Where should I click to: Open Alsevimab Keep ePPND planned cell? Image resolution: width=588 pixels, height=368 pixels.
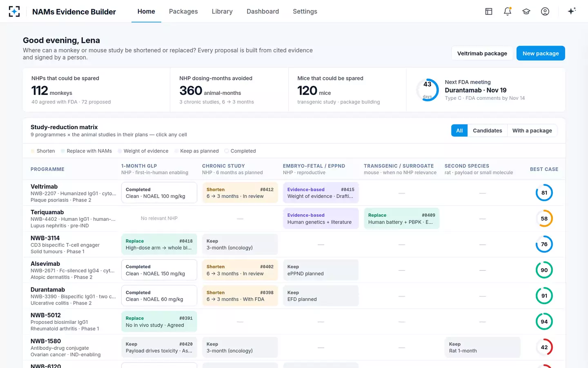click(x=321, y=270)
